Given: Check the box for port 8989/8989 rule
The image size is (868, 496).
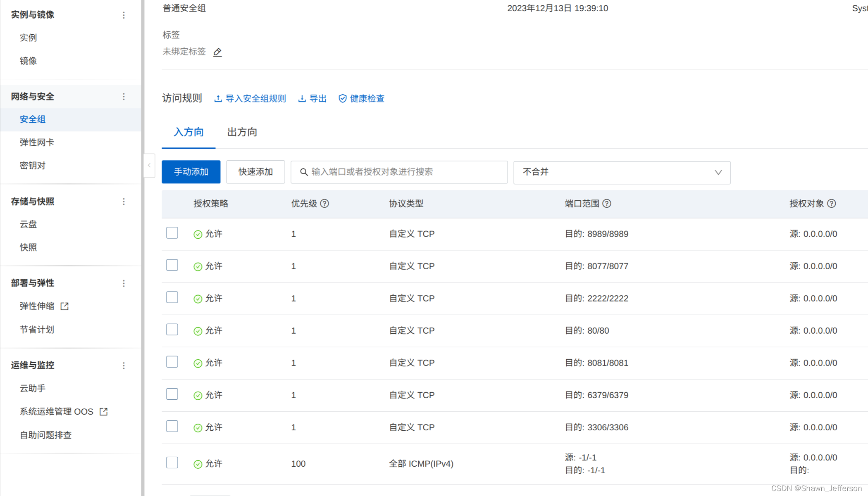Looking at the screenshot, I should pos(172,233).
